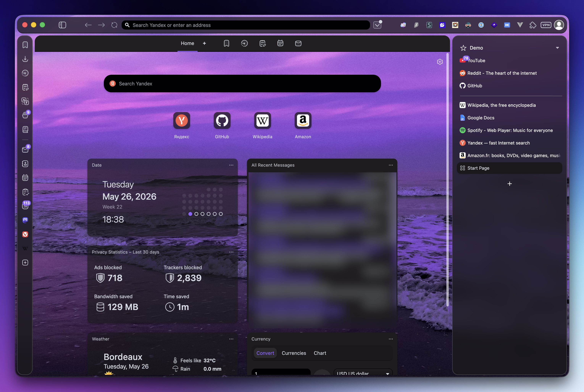Open the mail status toolbar dropdown
584x392 pixels.
tap(378, 25)
